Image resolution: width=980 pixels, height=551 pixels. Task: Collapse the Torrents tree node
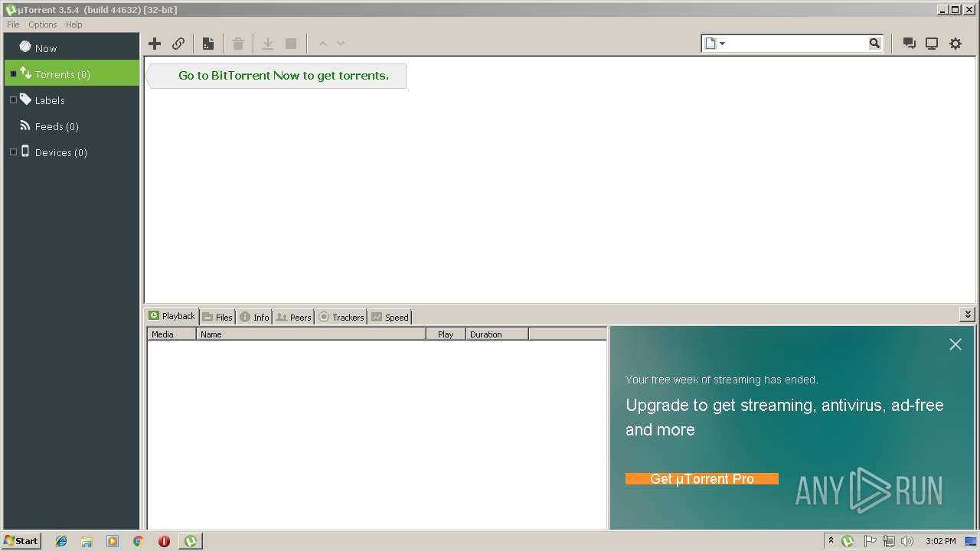point(13,74)
